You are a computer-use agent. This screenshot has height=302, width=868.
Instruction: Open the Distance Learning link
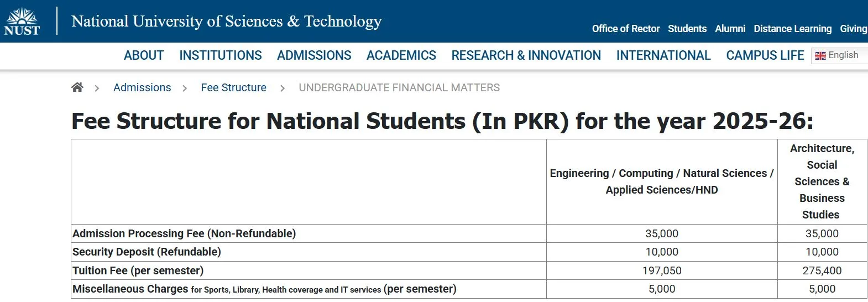pos(793,29)
